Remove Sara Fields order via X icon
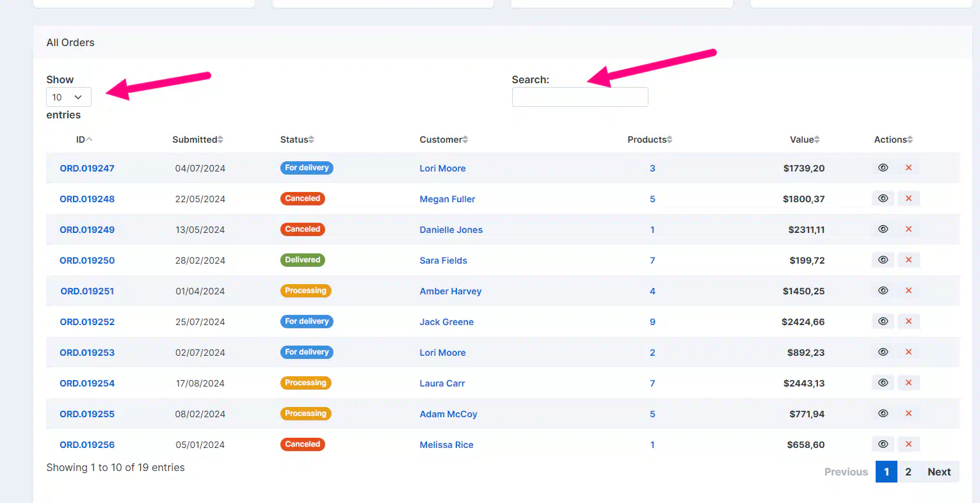The image size is (980, 503). coord(908,260)
